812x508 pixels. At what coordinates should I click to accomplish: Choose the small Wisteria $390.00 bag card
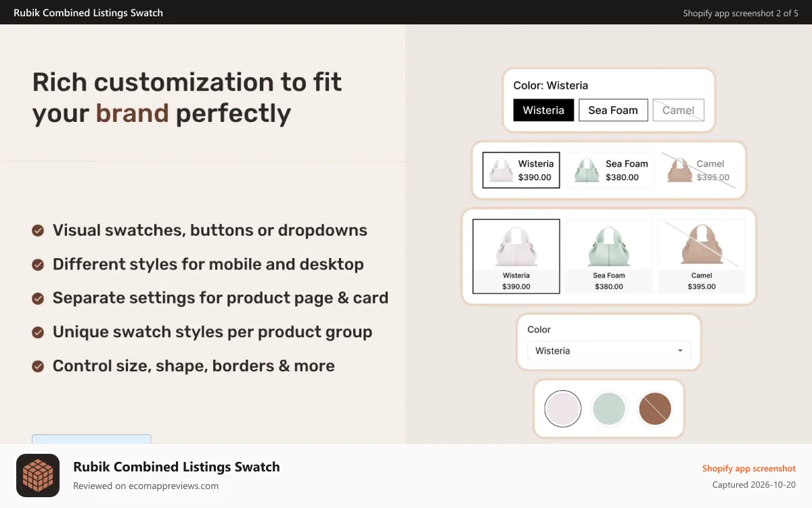521,170
